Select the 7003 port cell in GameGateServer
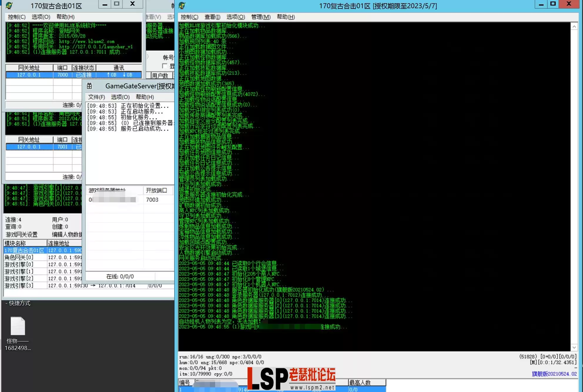Image resolution: width=583 pixels, height=392 pixels. pos(152,200)
